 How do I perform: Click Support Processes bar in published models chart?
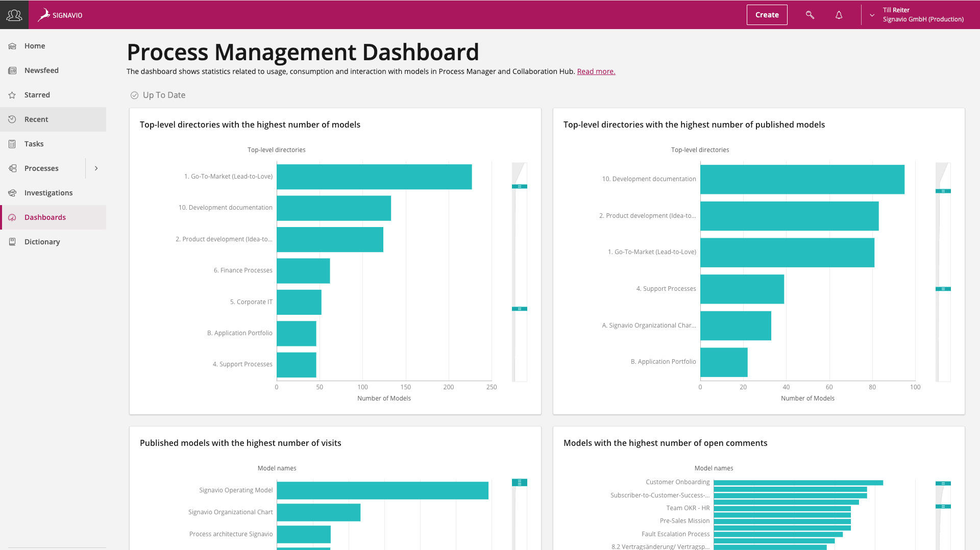pyautogui.click(x=742, y=289)
